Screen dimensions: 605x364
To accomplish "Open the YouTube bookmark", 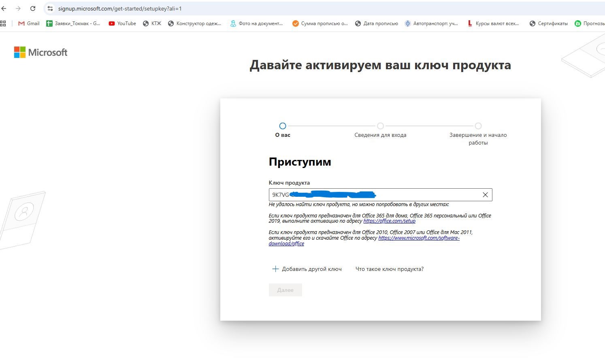I will coord(122,23).
